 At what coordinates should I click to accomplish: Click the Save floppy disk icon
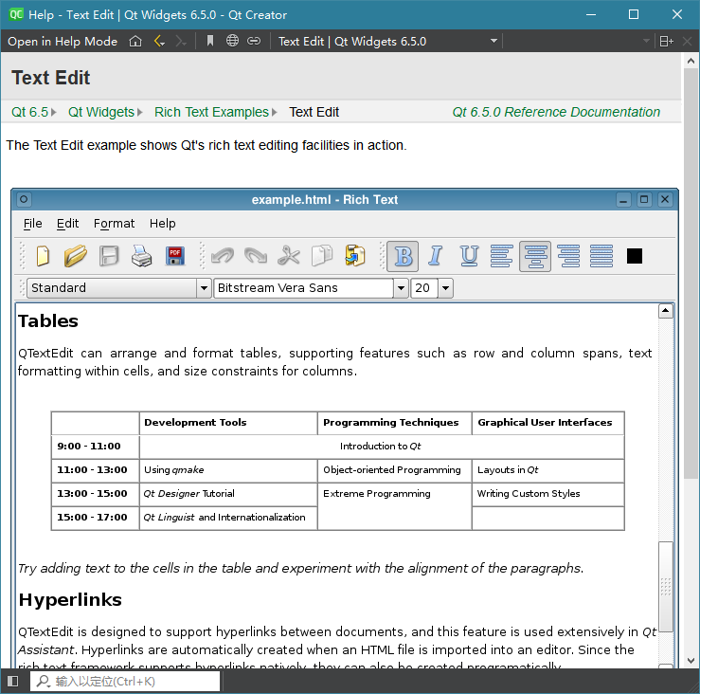point(109,256)
